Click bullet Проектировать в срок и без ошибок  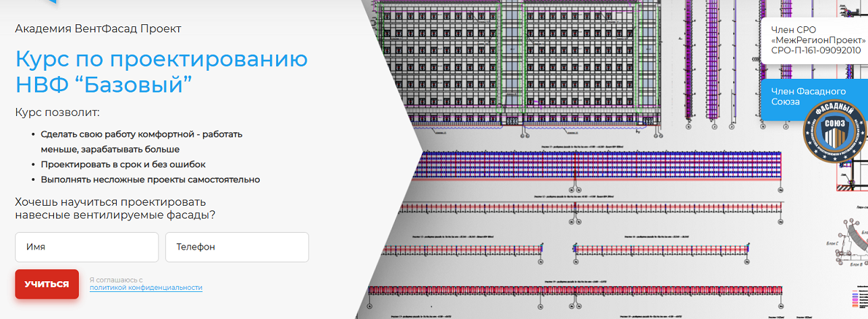pyautogui.click(x=123, y=164)
